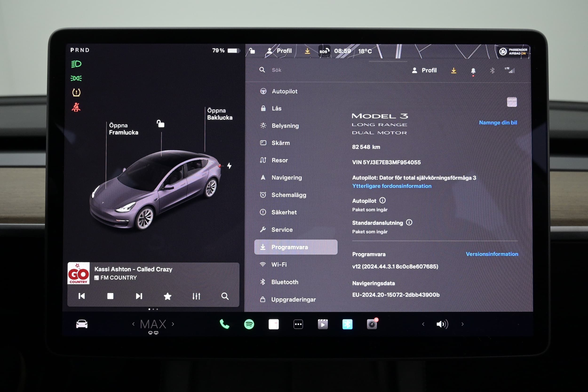588x392 pixels.
Task: Tap the LTE signal strength icon
Action: point(509,70)
